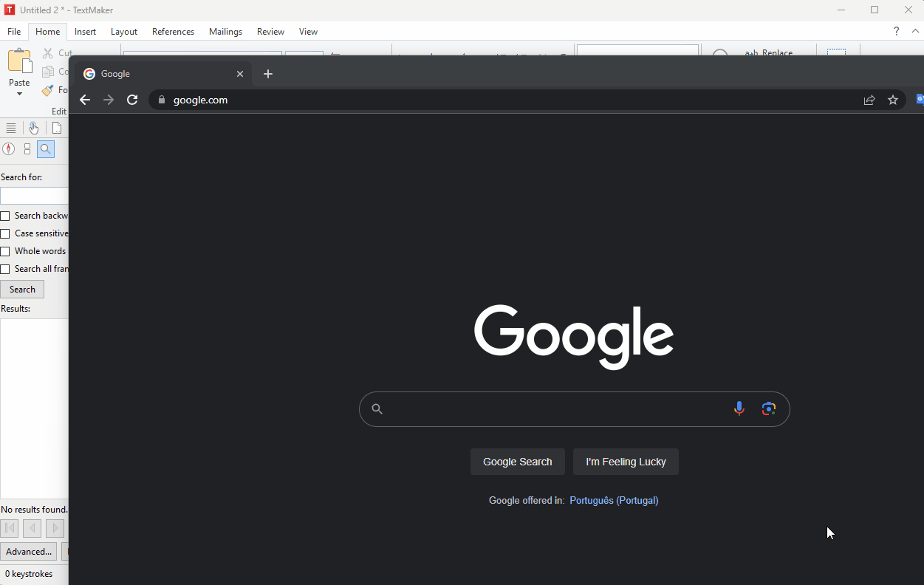Start voice search with microphone icon
Image resolution: width=924 pixels, height=585 pixels.
[x=739, y=408]
